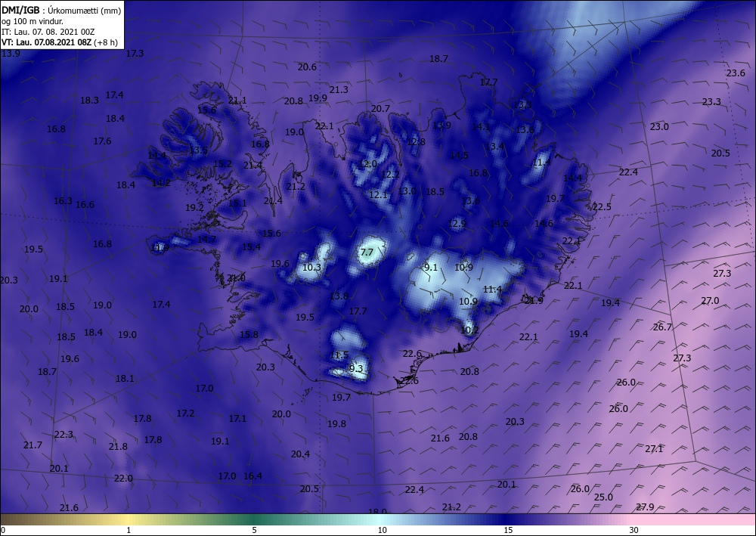Click the '23.3' map value
756x536 pixels.
point(711,102)
